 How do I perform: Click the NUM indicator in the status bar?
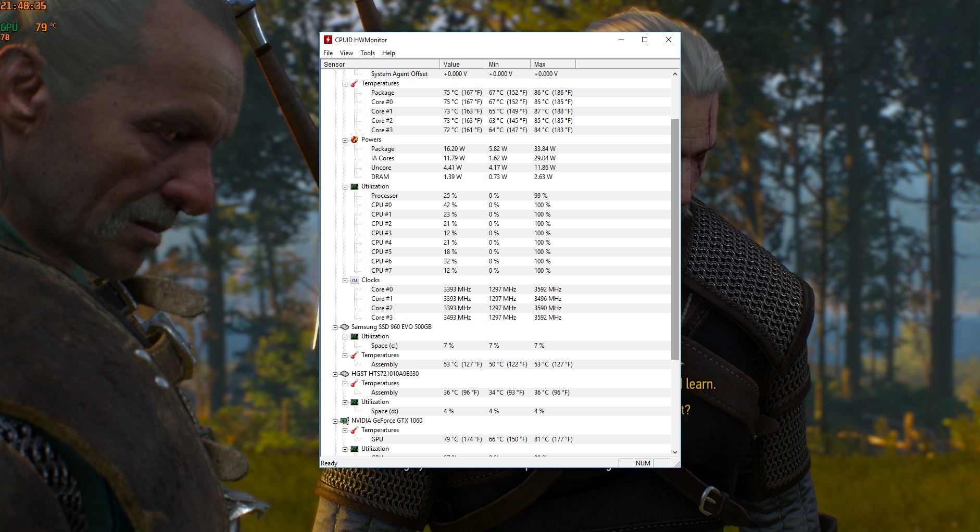[x=643, y=463]
